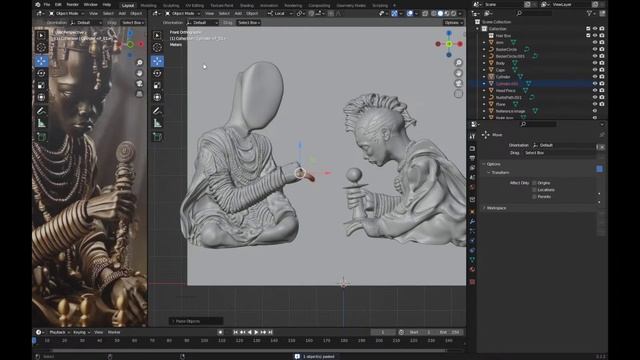This screenshot has height=360, width=640.
Task: Click the zoom navigation icon in the main viewport
Action: (x=458, y=62)
